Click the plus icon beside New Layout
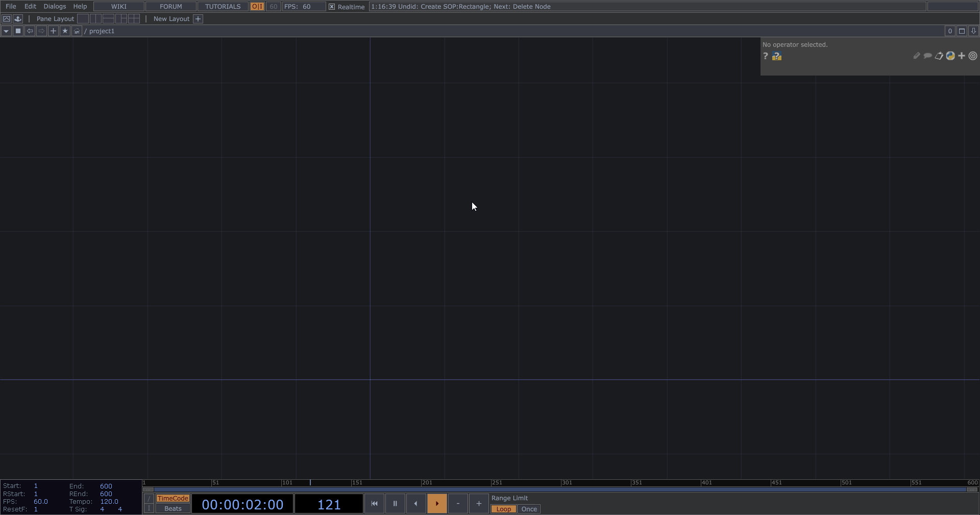Viewport: 980px width, 515px height. click(x=198, y=19)
